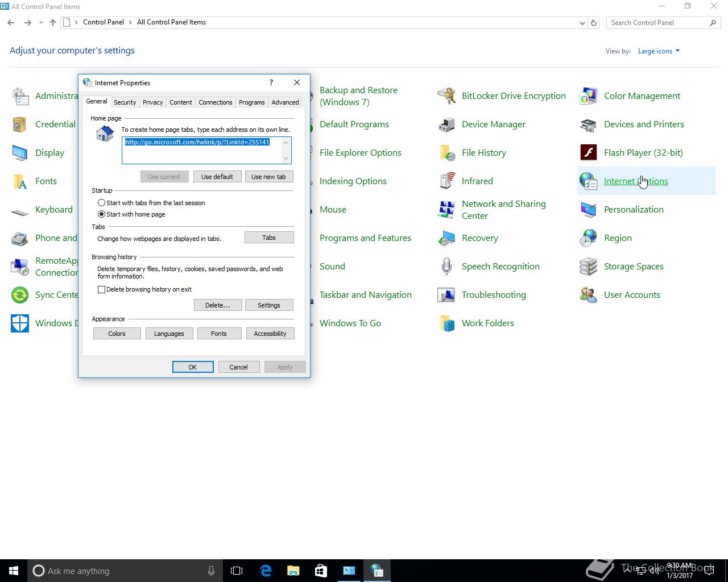Image resolution: width=728 pixels, height=582 pixels.
Task: Click the RemoteApp Connections icon
Action: tap(20, 267)
